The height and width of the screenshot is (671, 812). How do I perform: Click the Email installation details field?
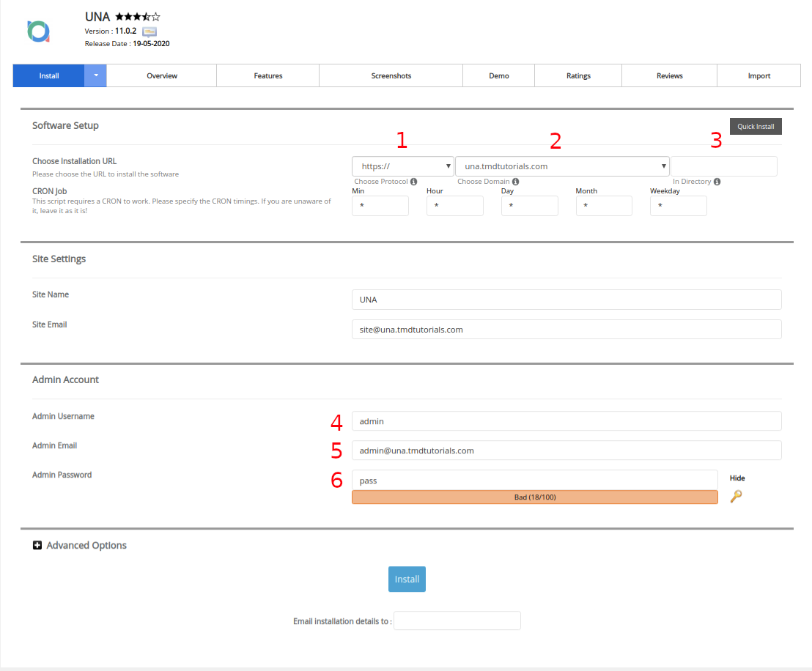pos(457,620)
